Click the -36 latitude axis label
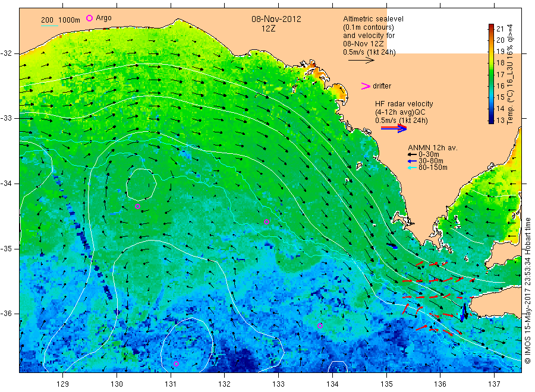This screenshot has height=392, width=535. (x=6, y=313)
